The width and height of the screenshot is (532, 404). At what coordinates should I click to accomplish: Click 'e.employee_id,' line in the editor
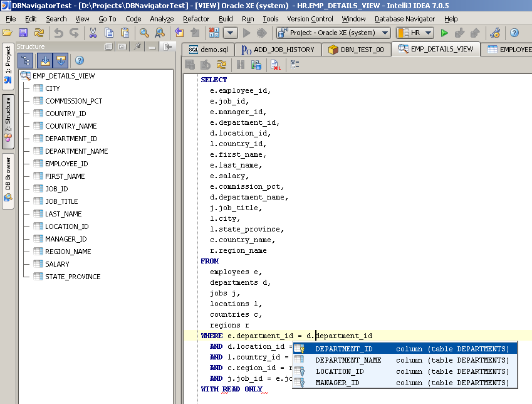click(x=240, y=91)
